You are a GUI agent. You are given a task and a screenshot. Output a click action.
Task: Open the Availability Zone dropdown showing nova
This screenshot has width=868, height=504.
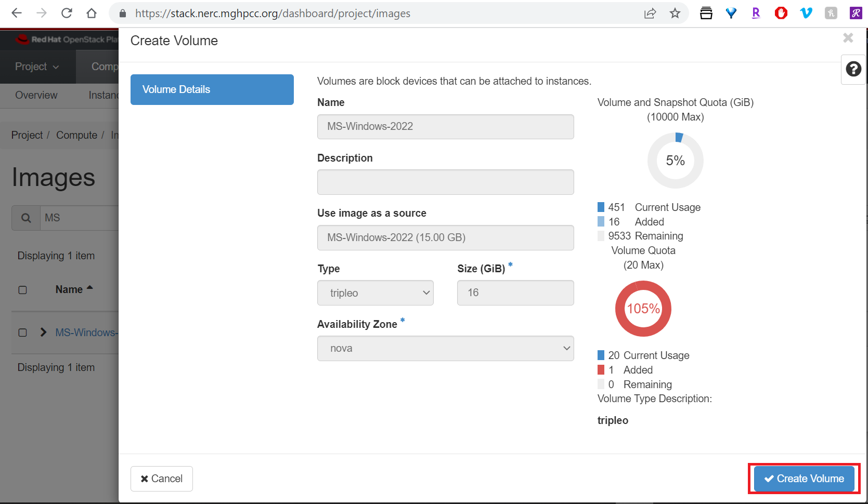pos(446,349)
